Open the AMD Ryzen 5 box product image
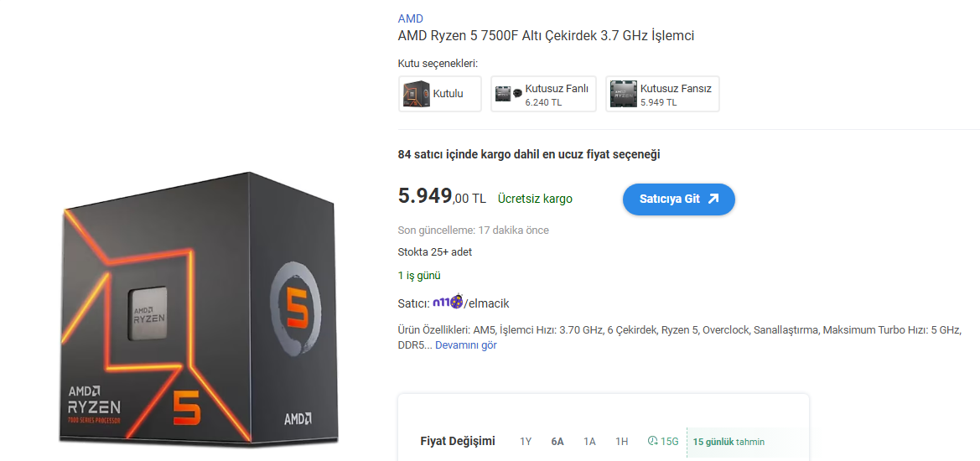980x461 pixels. point(199,308)
